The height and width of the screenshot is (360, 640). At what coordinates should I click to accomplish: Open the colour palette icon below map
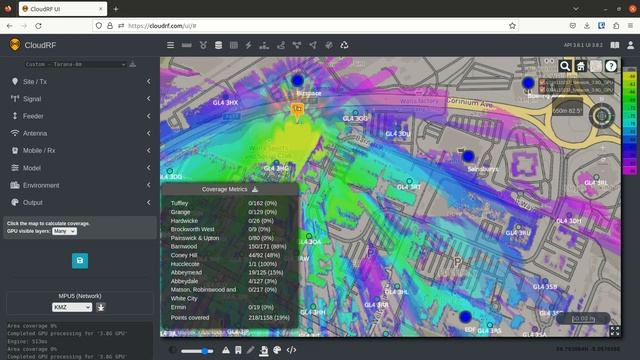coord(277,350)
